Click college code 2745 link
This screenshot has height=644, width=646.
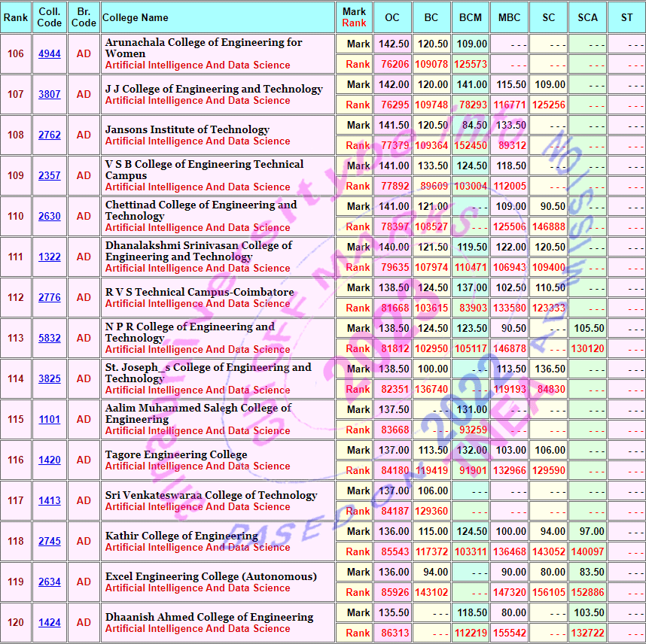click(x=50, y=542)
